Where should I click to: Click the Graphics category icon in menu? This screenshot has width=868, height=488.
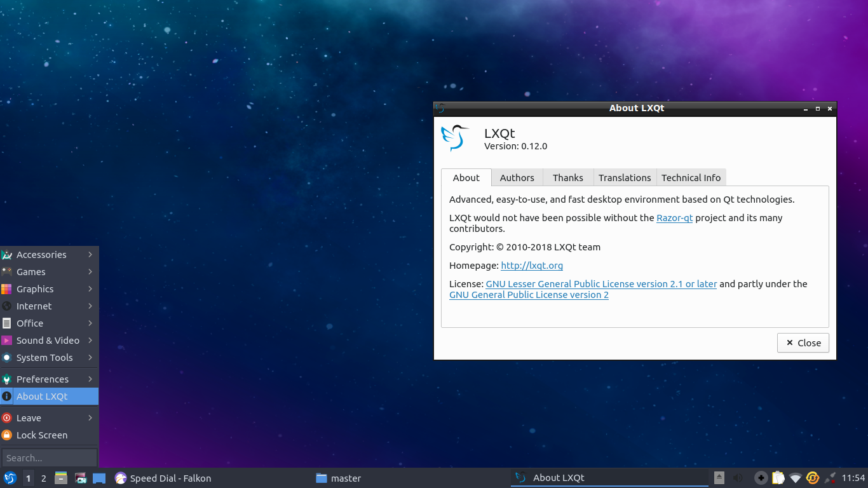(7, 289)
